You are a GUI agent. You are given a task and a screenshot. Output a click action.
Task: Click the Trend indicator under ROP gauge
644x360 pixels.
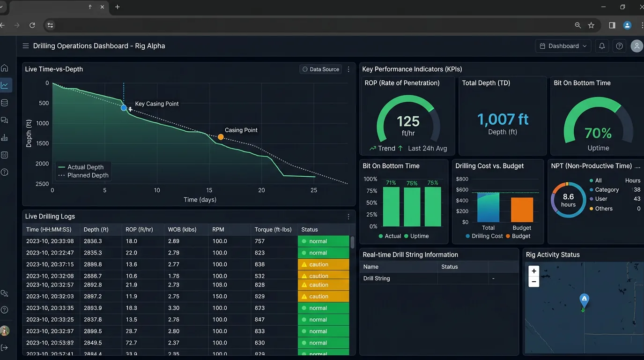pyautogui.click(x=386, y=148)
